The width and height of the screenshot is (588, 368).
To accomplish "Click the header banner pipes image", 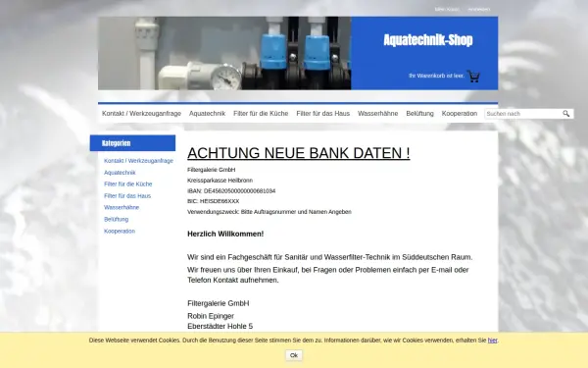I will [x=224, y=53].
